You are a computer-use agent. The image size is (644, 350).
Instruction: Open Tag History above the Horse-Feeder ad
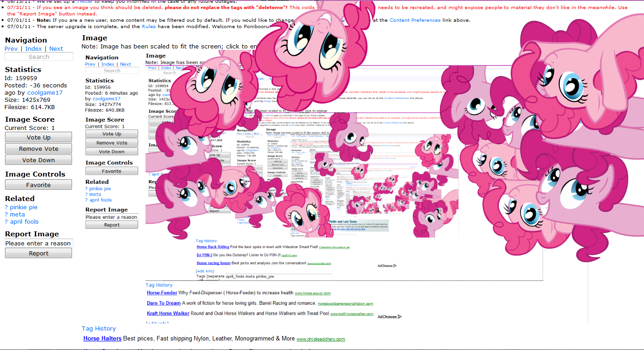tap(159, 285)
